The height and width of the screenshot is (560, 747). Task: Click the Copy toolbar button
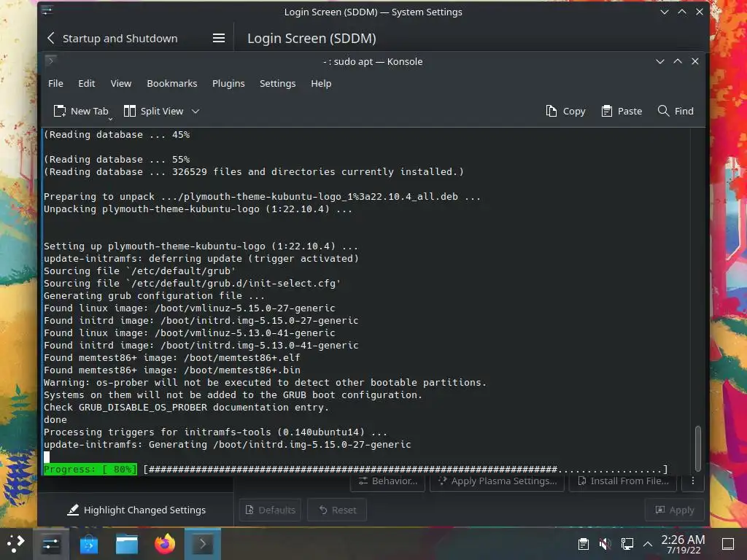tap(565, 111)
